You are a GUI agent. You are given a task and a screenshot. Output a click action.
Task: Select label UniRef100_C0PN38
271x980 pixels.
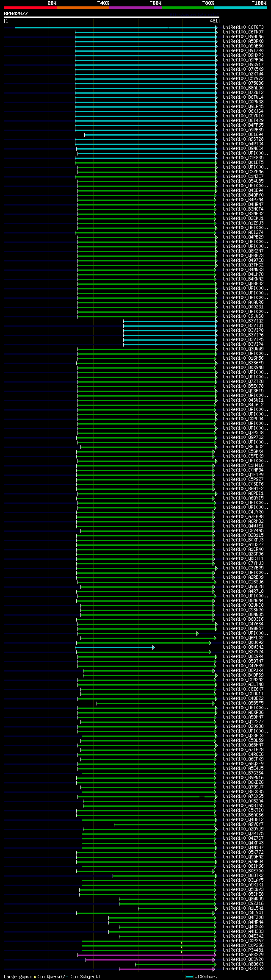click(x=243, y=102)
